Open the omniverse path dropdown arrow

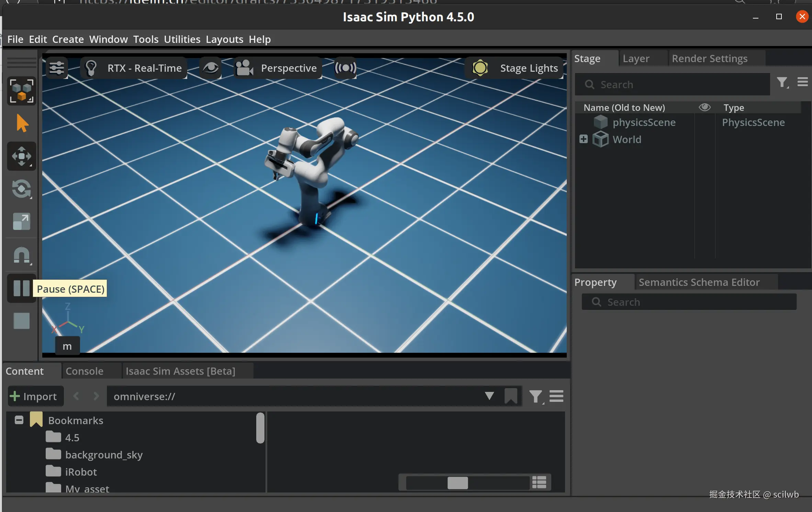pos(489,396)
